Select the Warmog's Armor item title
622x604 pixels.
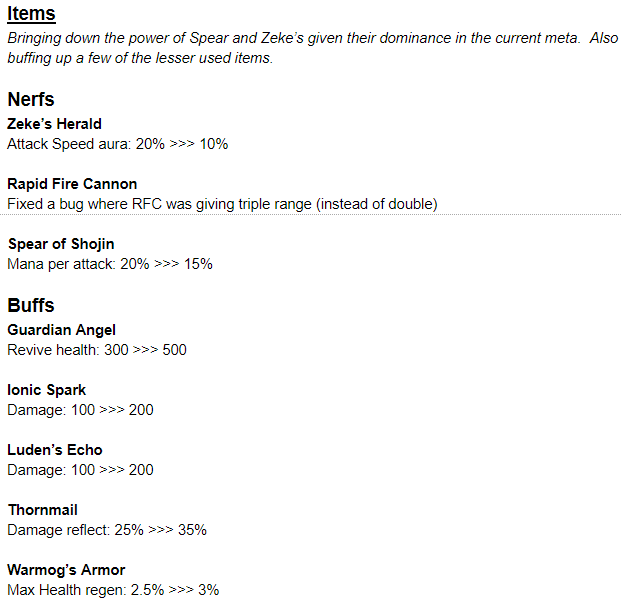point(66,570)
